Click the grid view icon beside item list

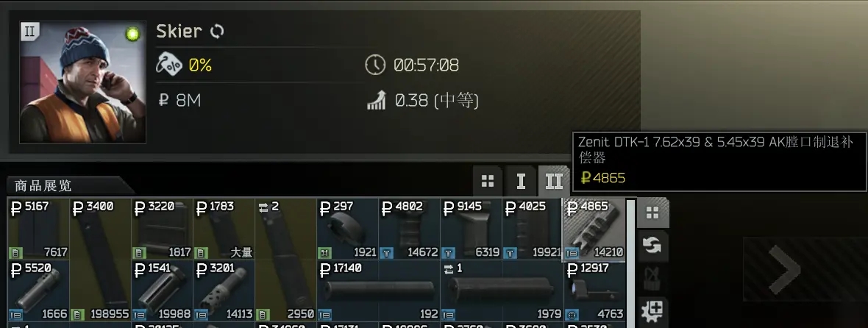(x=653, y=213)
